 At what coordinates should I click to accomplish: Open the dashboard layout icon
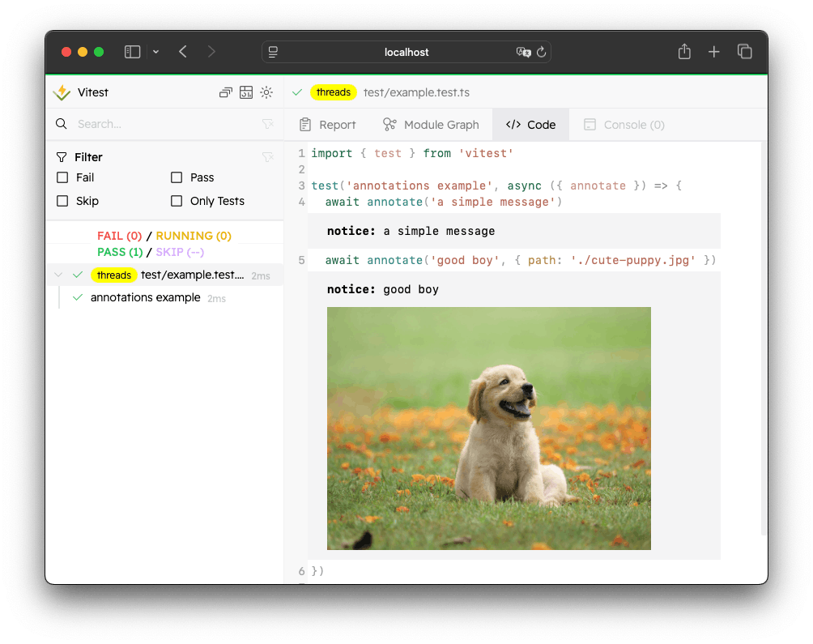coord(246,92)
